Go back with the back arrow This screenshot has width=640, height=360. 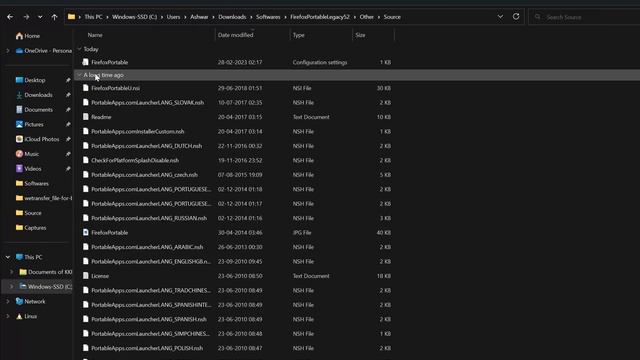pyautogui.click(x=10, y=17)
